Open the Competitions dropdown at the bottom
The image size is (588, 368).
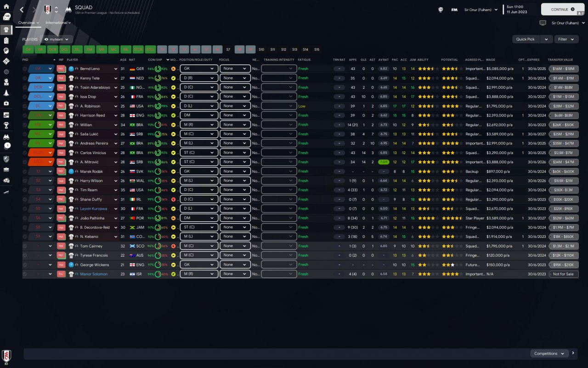(x=549, y=353)
